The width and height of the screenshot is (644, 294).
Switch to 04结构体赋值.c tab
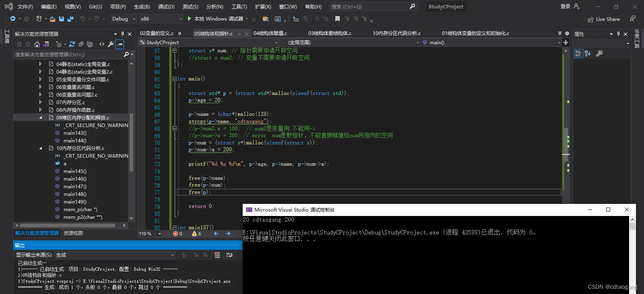click(x=270, y=33)
